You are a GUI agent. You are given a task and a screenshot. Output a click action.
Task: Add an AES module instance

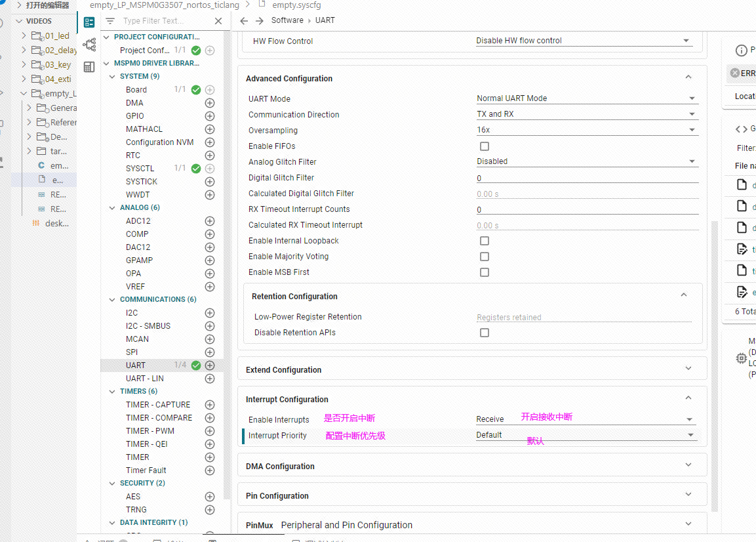[x=210, y=497]
